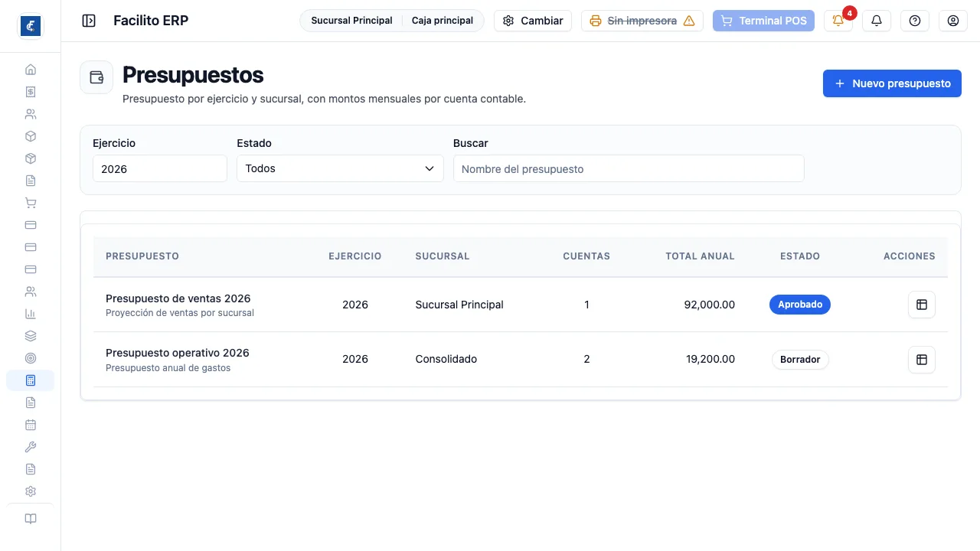Click the Facilito logo in top-left corner
The height and width of the screenshot is (551, 980).
pyautogui.click(x=31, y=26)
